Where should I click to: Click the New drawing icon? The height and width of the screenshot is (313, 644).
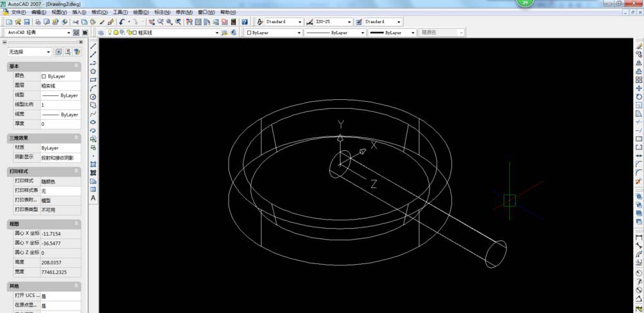pos(9,22)
